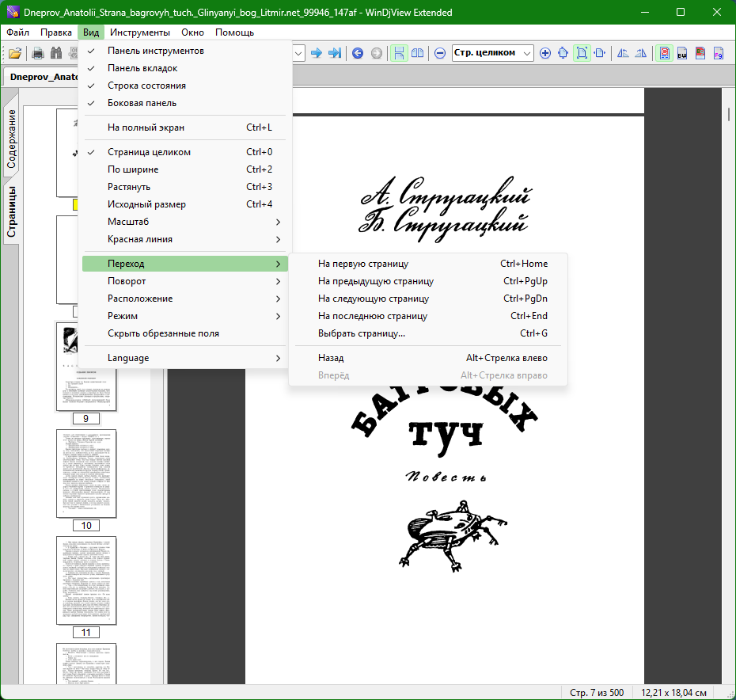Viewport: 736px width, 700px height.
Task: Open Выбрать страницу... dialog
Action: click(428, 333)
